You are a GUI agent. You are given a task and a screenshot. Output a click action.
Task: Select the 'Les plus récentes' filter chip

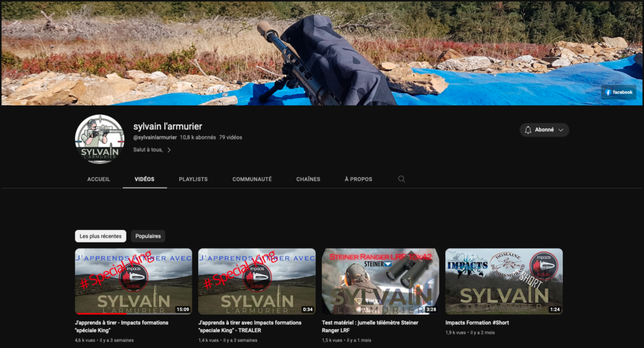coord(100,236)
